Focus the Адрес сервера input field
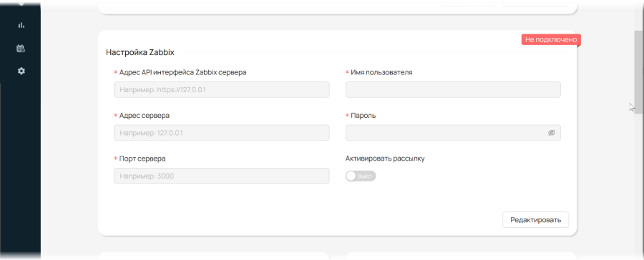 click(x=221, y=133)
